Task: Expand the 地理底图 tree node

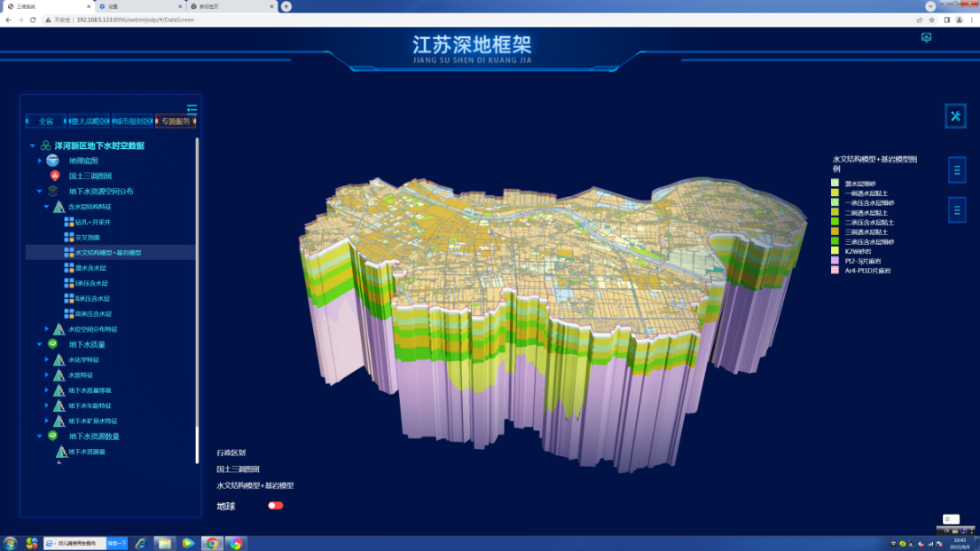Action: pyautogui.click(x=40, y=161)
